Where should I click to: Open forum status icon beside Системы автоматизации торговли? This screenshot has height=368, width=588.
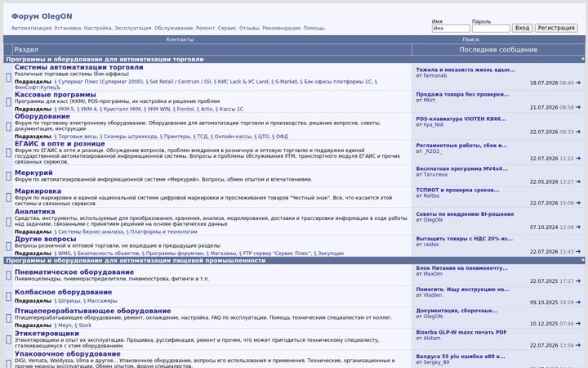pos(8,78)
